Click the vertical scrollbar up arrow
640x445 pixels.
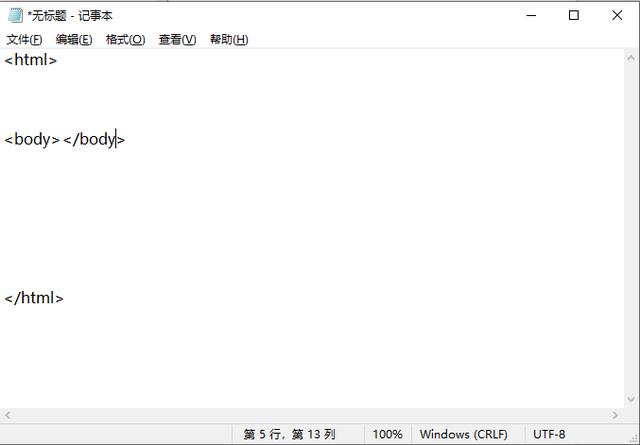631,57
